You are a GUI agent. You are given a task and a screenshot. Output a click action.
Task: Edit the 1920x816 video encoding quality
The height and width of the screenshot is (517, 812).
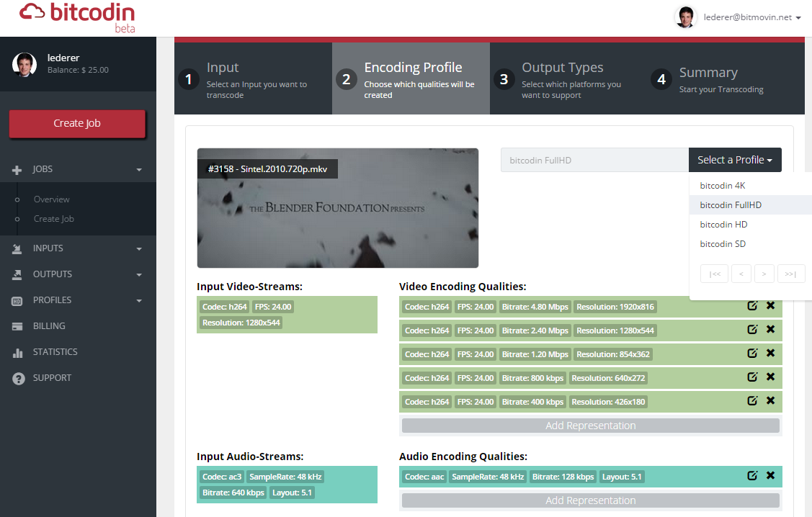752,305
